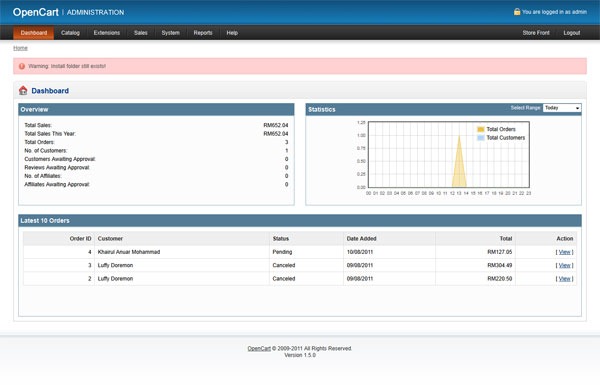Open the Catalog menu
Image resolution: width=600 pixels, height=385 pixels.
tap(70, 33)
